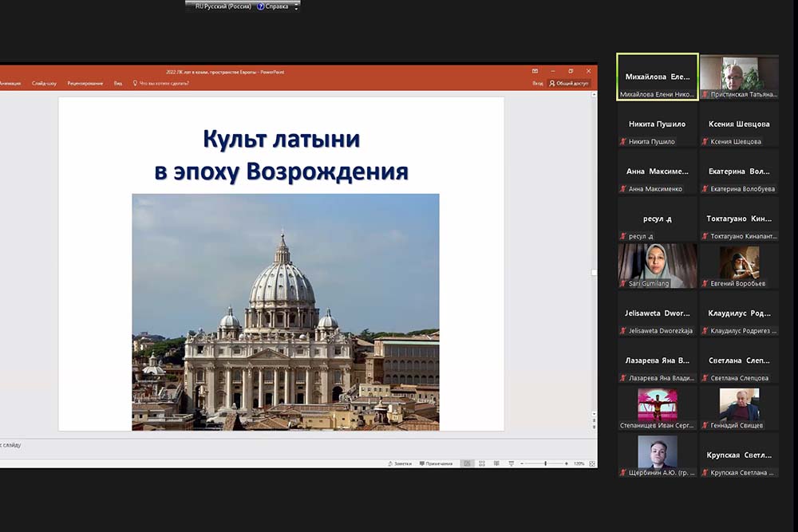This screenshot has width=798, height=532.
Task: Click the zoom slider handle
Action: point(546,463)
